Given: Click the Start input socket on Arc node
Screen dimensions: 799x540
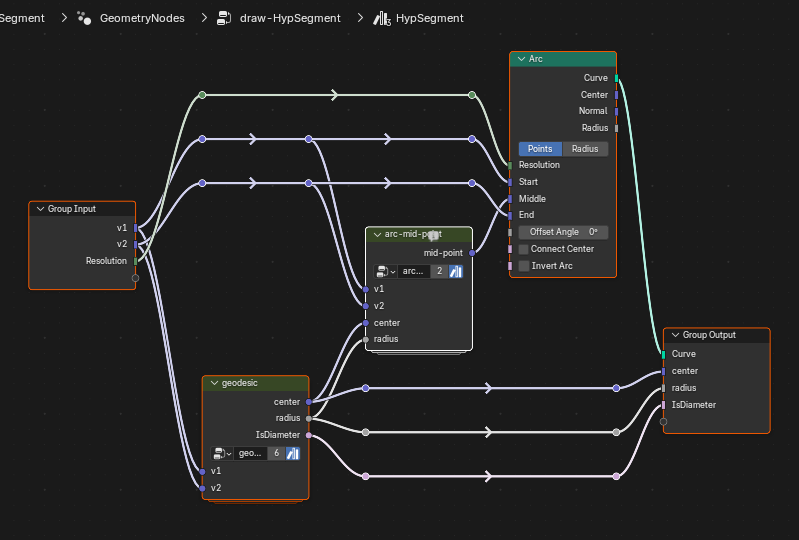Looking at the screenshot, I should [510, 182].
